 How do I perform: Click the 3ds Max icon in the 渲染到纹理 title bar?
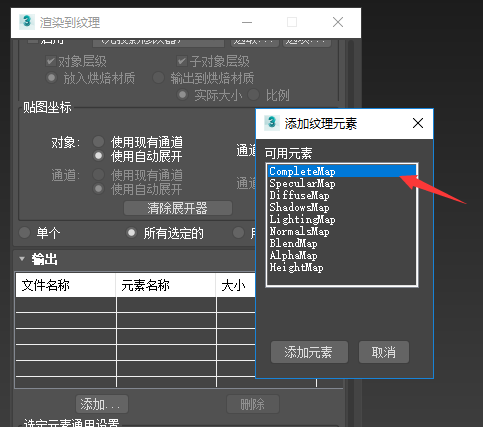coord(27,22)
